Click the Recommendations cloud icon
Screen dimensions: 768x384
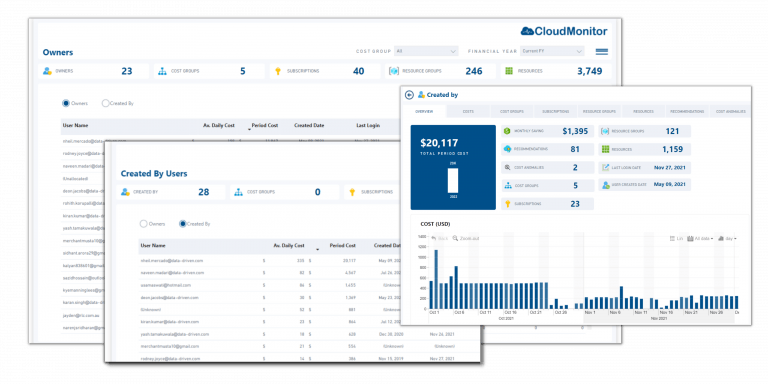tap(508, 149)
